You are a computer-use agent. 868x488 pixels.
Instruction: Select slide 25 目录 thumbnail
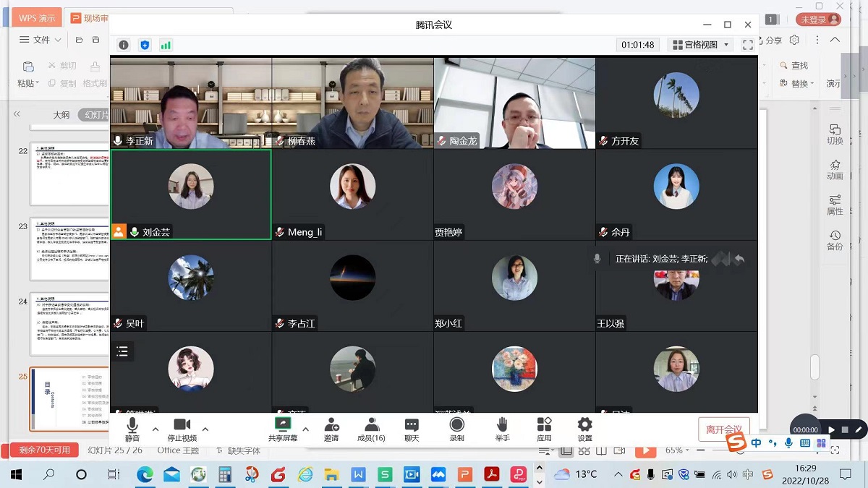69,399
